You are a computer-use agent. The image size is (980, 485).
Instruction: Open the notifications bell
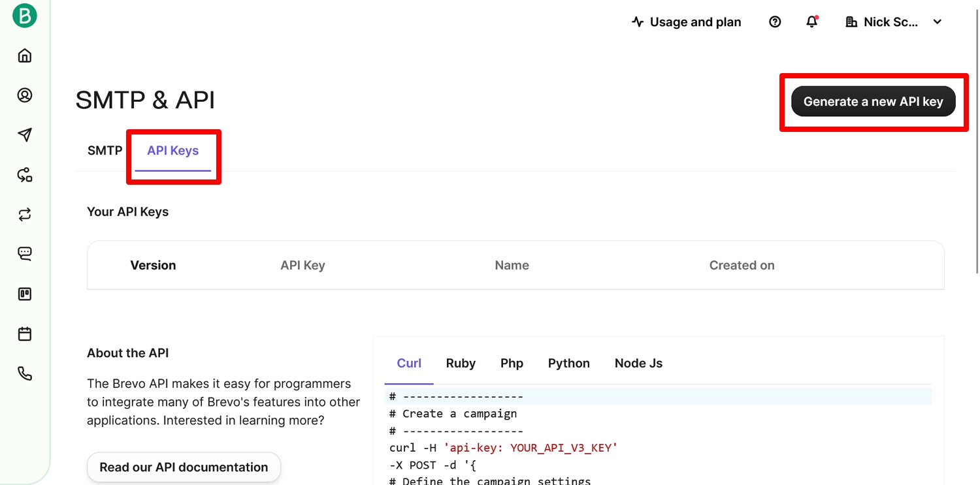(x=812, y=22)
